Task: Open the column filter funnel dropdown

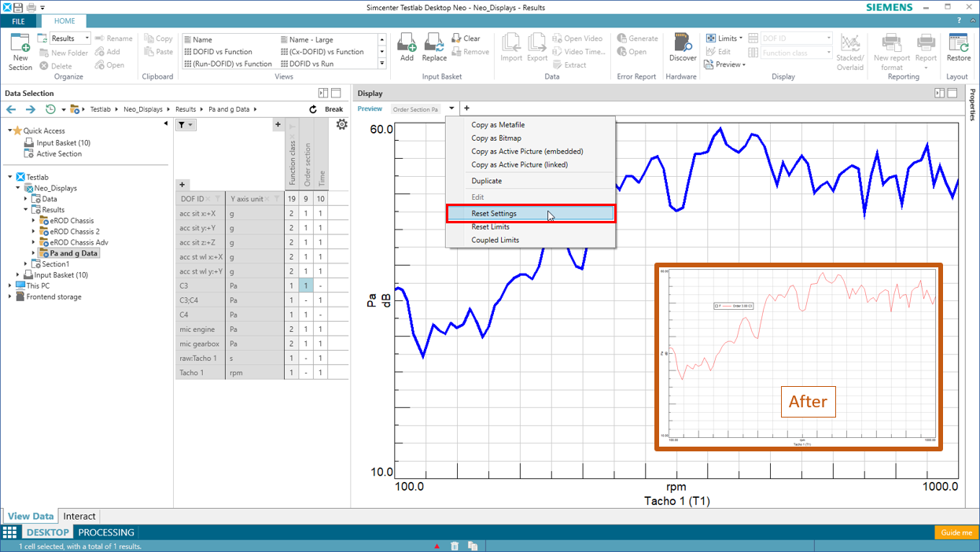Action: pos(186,124)
